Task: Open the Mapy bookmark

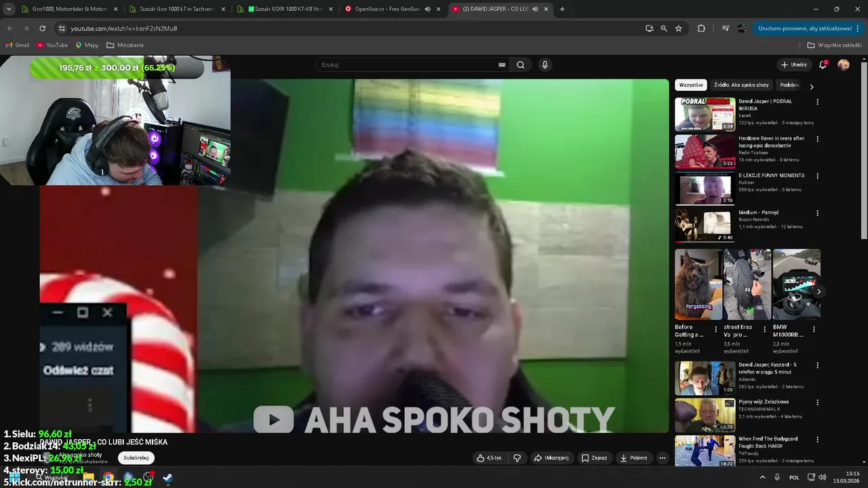Action: pos(87,45)
